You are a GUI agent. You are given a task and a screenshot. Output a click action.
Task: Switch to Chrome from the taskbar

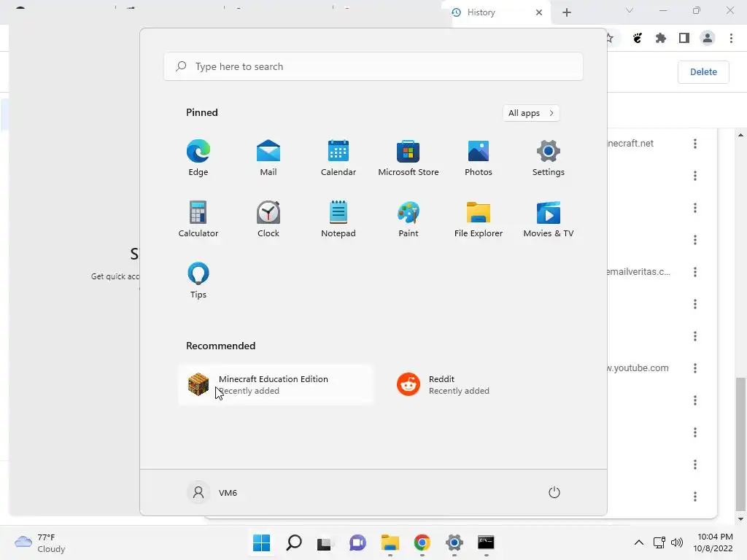coord(422,542)
